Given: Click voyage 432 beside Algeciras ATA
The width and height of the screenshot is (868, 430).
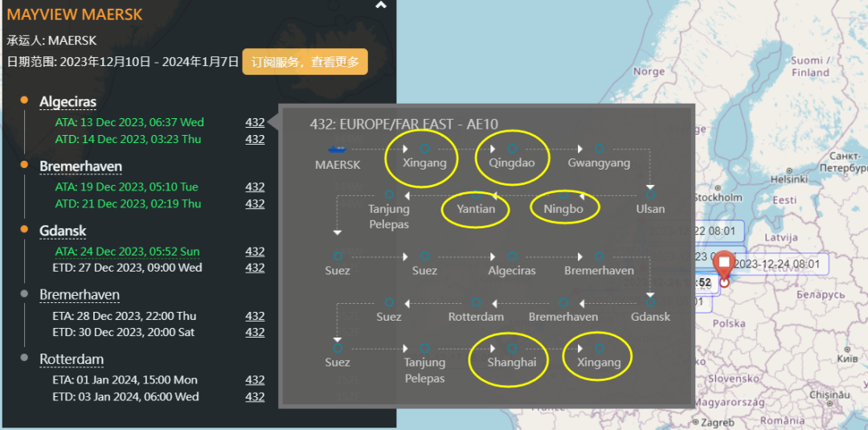Looking at the screenshot, I should pos(256,122).
